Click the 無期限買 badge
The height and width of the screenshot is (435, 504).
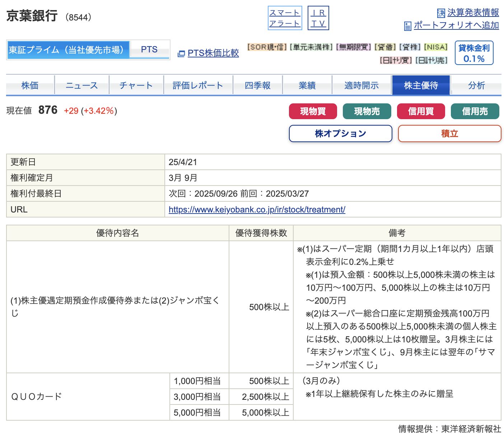354,47
